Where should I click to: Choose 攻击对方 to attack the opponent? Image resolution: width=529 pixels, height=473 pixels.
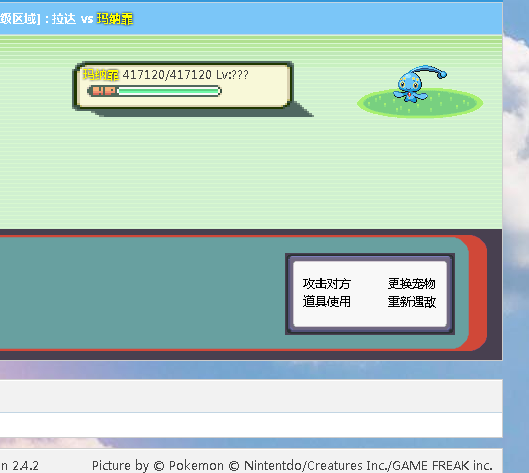[326, 284]
